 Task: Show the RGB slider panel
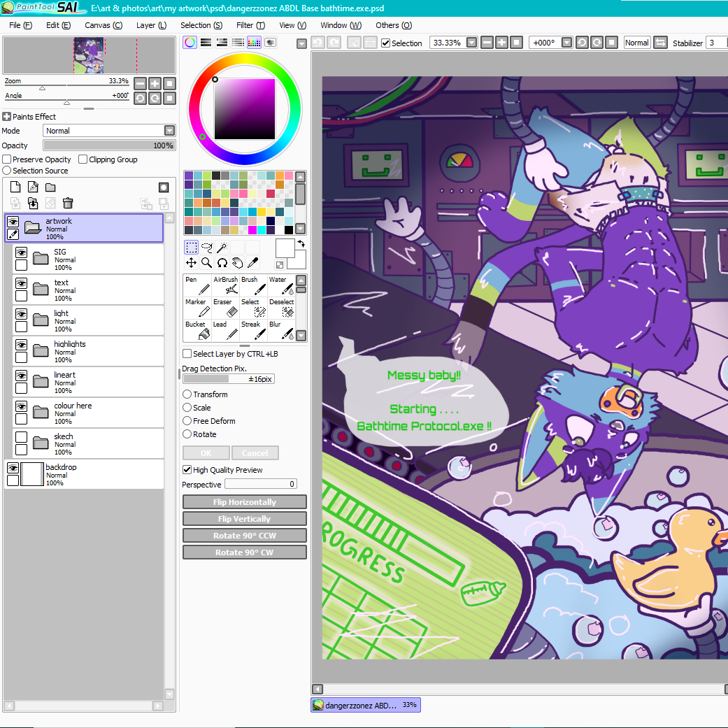pyautogui.click(x=206, y=43)
